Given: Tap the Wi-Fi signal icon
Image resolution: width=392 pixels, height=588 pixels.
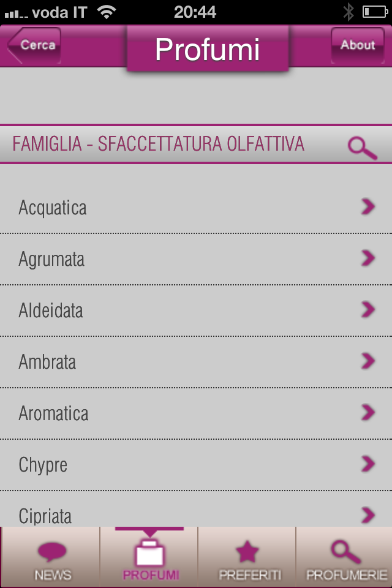Looking at the screenshot, I should pyautogui.click(x=107, y=12).
